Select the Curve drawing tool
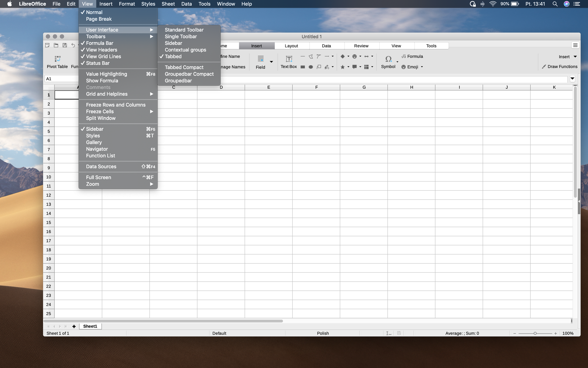The height and width of the screenshot is (368, 588). pyautogui.click(x=319, y=56)
